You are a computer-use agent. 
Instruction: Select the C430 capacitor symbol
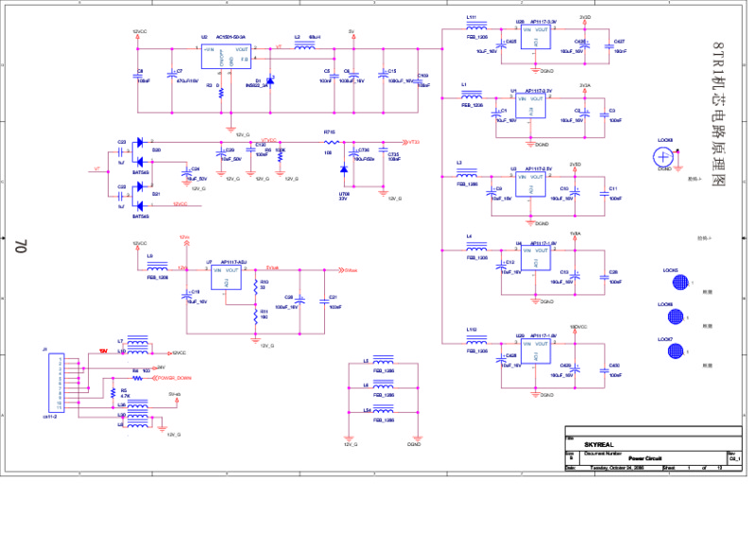[604, 370]
